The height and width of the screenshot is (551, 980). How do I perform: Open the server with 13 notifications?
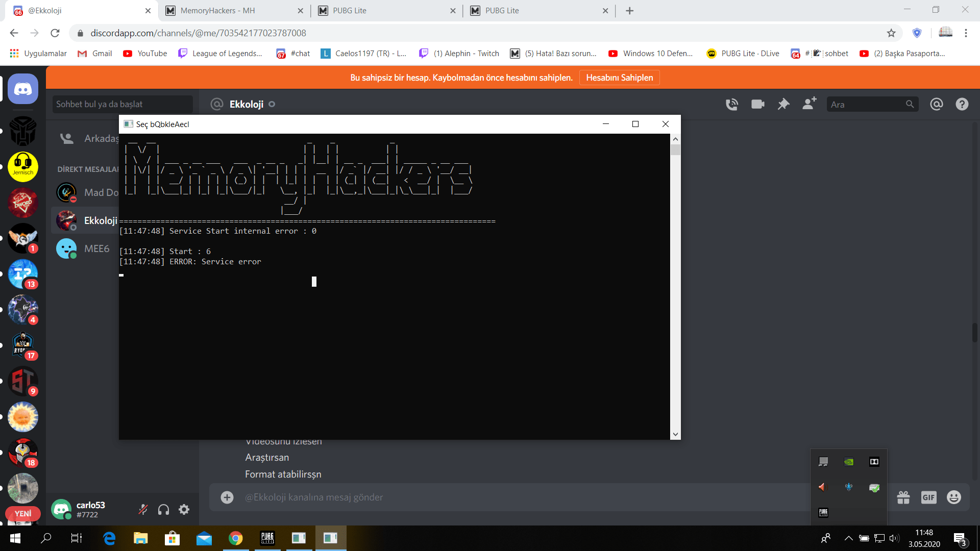pyautogui.click(x=23, y=274)
